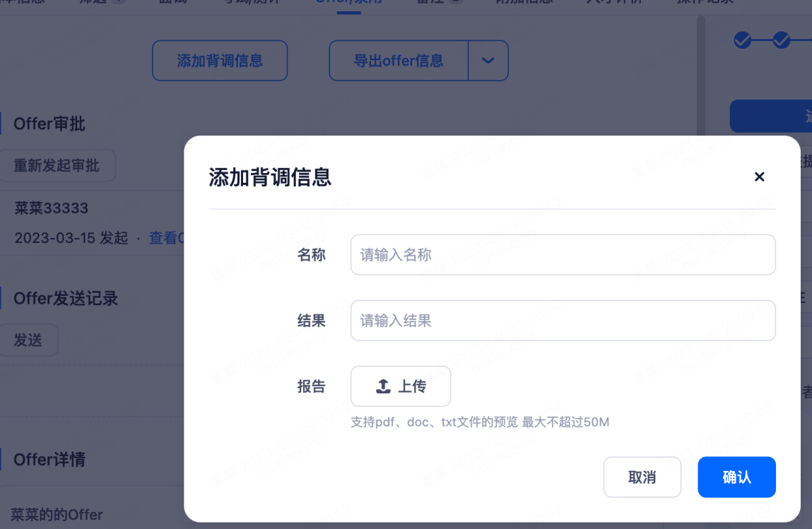Click the 导出offer信息 button
Viewport: 812px width, 529px height.
[x=399, y=61]
